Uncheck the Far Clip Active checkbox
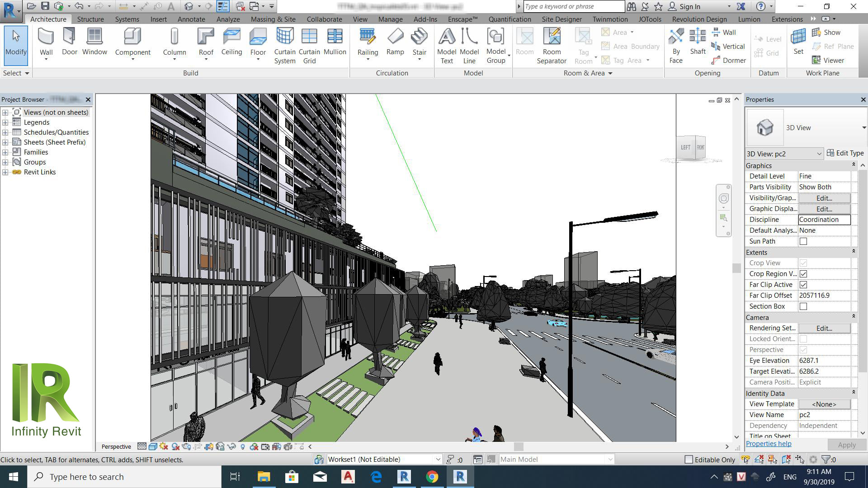The width and height of the screenshot is (868, 488). pyautogui.click(x=803, y=285)
